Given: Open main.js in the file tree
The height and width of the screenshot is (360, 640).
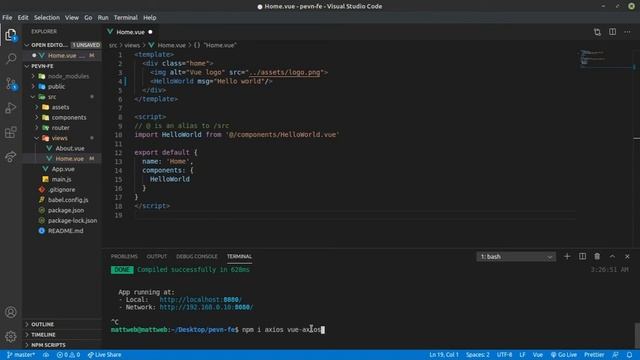Looking at the screenshot, I should 62,179.
